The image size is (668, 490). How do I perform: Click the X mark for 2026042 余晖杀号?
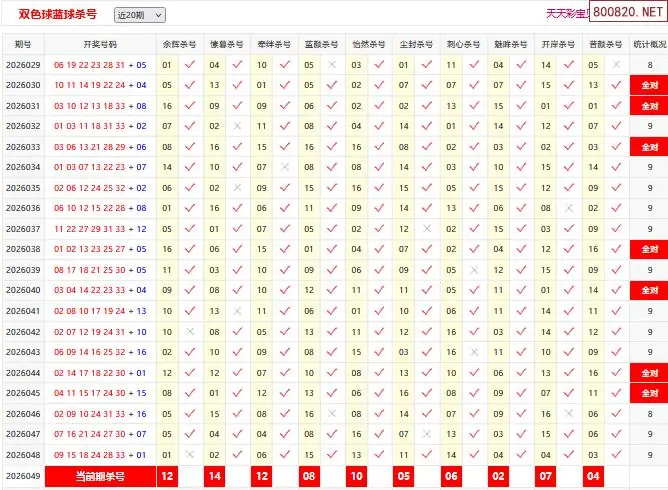(190, 331)
